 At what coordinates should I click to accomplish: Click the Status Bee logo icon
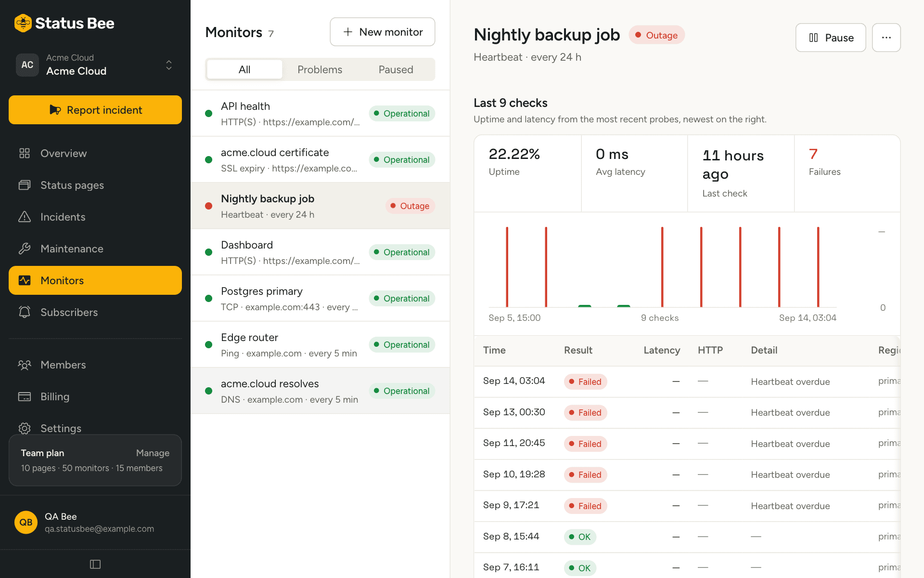[23, 23]
